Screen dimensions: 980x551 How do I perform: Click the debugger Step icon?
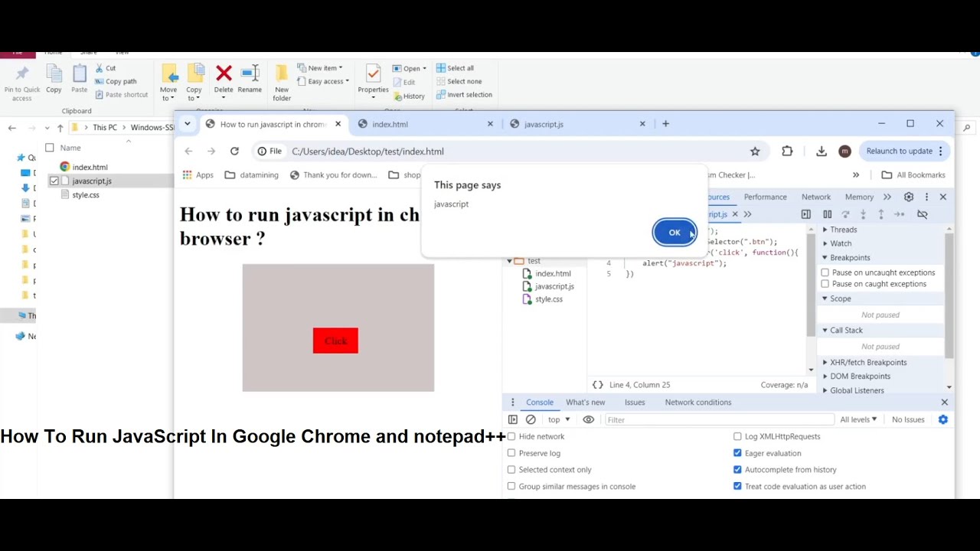point(900,214)
